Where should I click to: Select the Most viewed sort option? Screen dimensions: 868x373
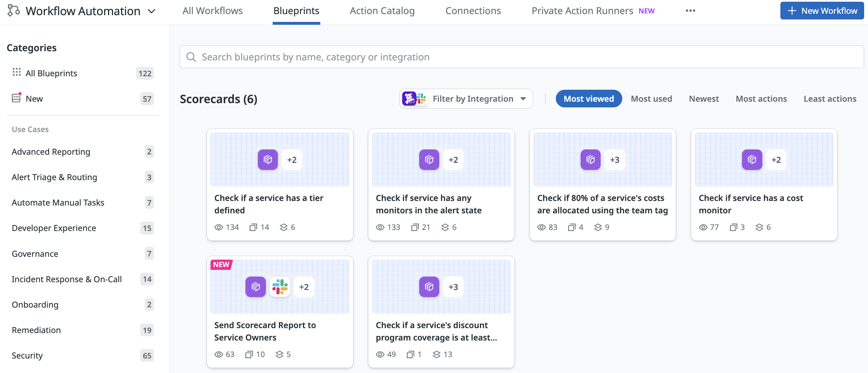point(588,99)
